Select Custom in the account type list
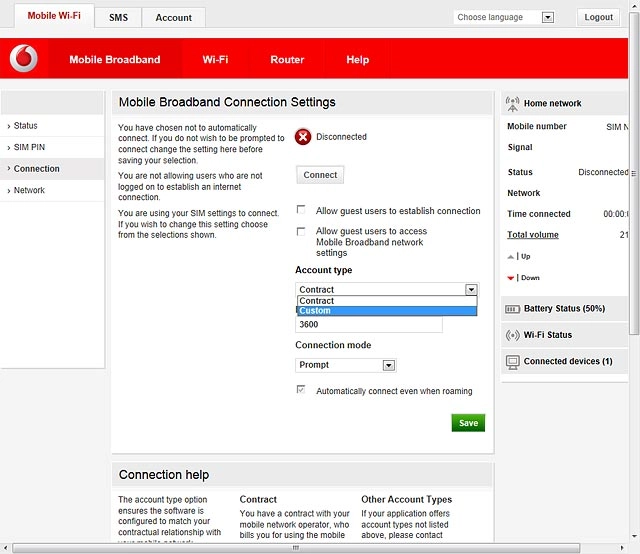This screenshot has height=554, width=640. (x=387, y=311)
